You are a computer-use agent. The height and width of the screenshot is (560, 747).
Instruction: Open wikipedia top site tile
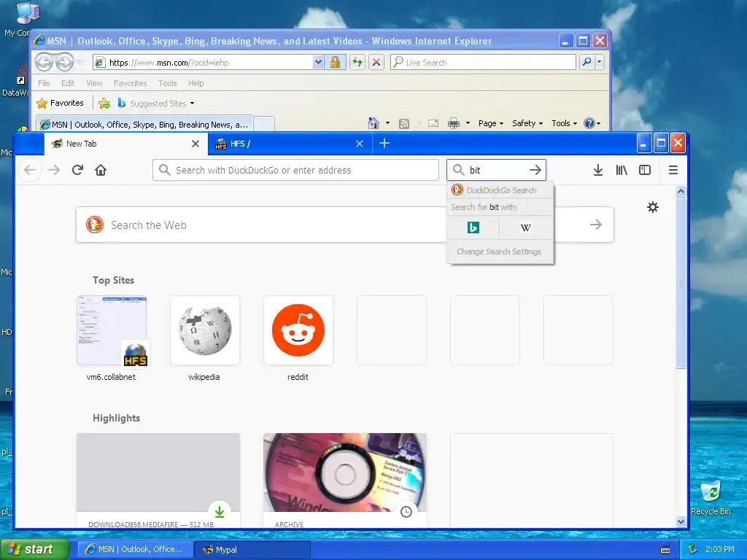tap(205, 330)
